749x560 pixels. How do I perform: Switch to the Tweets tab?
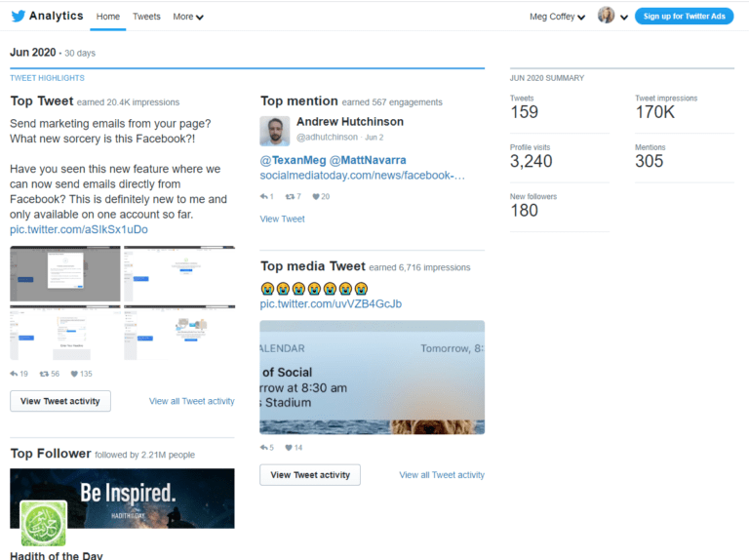click(146, 17)
